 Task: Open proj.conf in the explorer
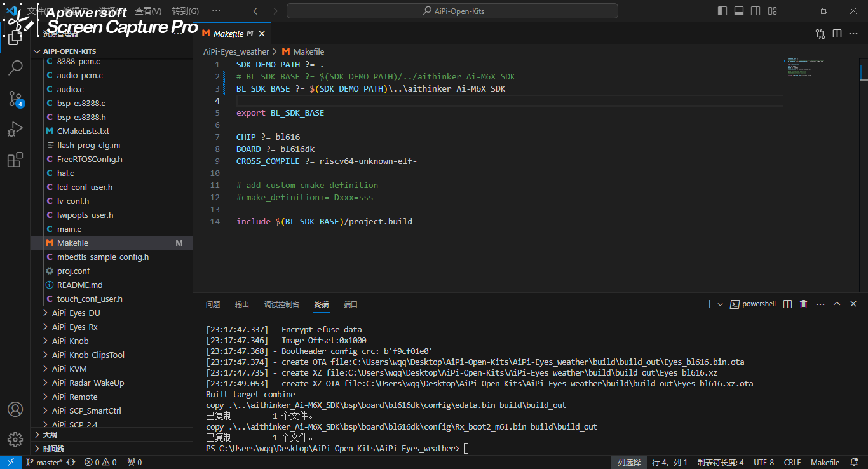tap(111, 271)
